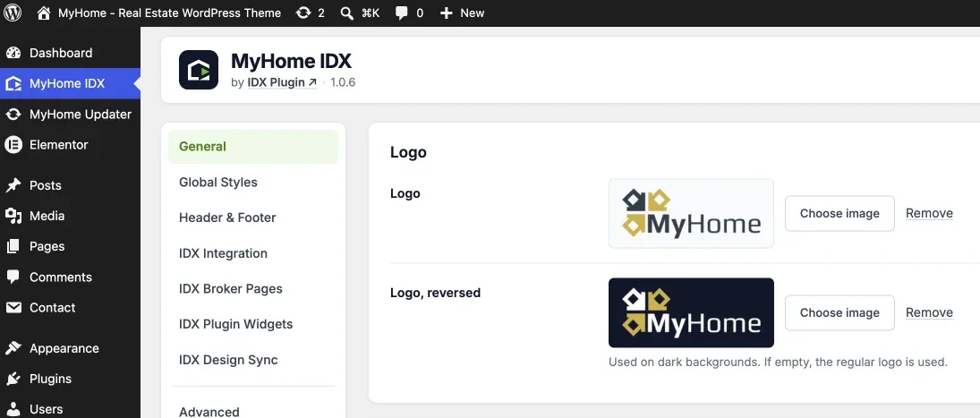Open updates icon showing 2
980x418 pixels.
click(303, 13)
